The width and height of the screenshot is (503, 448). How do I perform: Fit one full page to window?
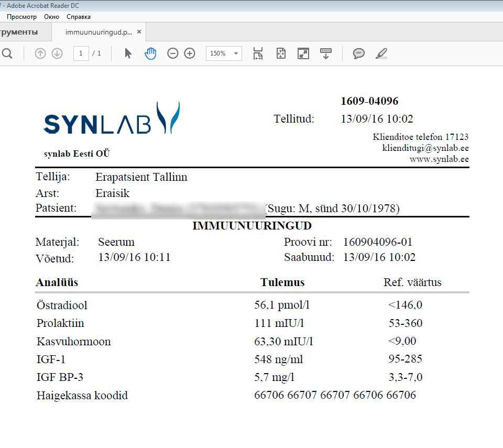coord(281,53)
